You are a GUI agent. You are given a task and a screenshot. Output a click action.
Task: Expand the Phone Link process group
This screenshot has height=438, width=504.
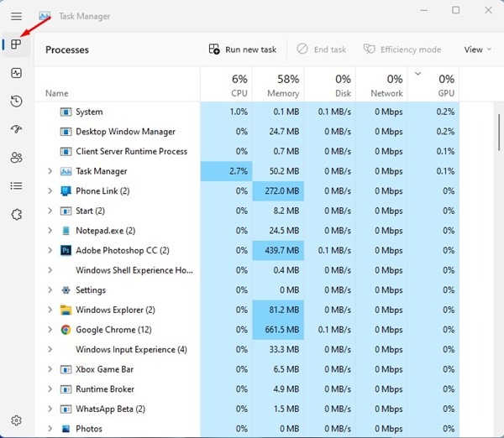tap(50, 191)
